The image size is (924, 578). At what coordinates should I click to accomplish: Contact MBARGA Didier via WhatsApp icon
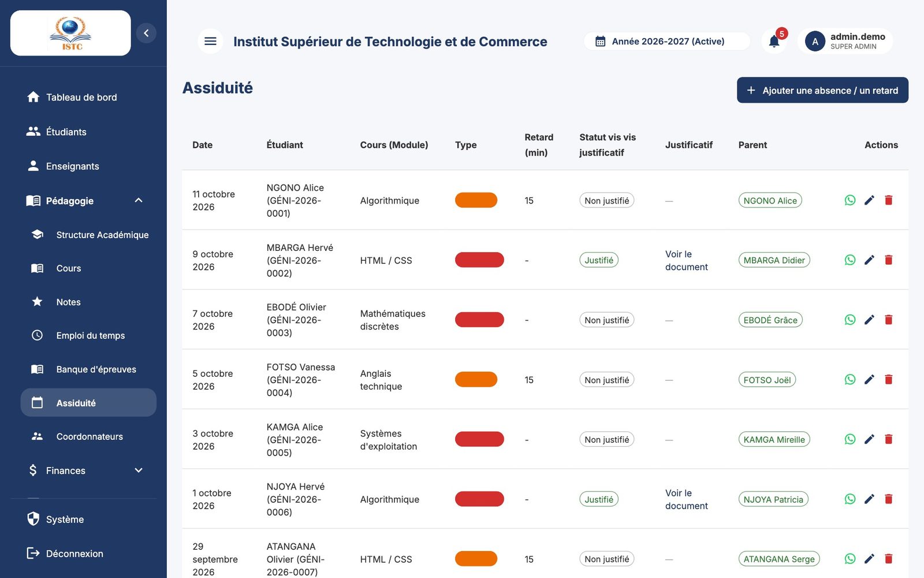[850, 260]
